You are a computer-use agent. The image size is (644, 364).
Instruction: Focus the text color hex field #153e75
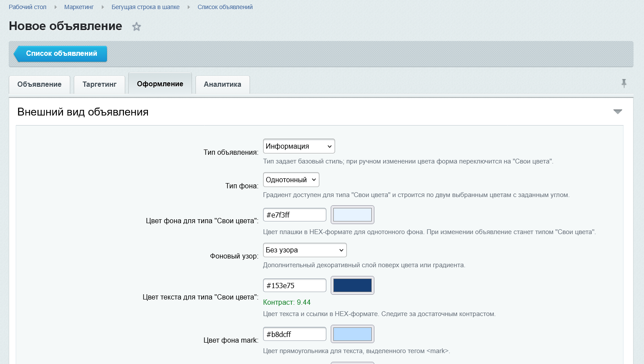[295, 286]
